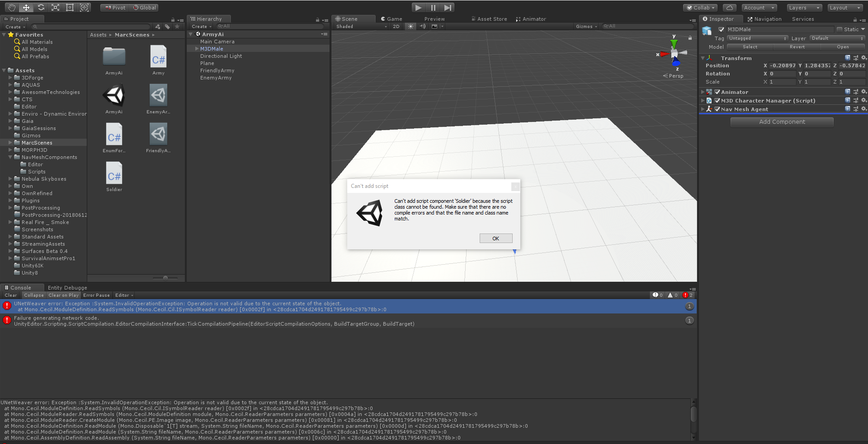Disable the Animator component checkbox
The image size is (868, 444).
[717, 92]
